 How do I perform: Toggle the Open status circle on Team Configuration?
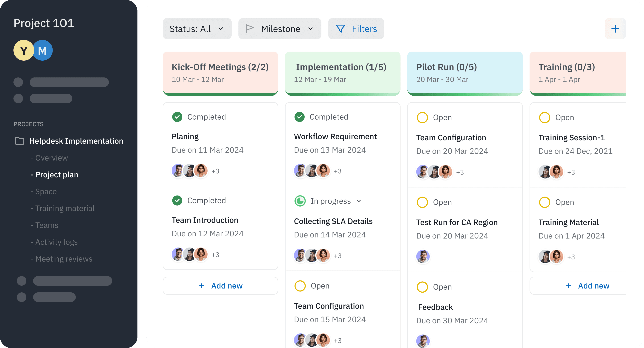pos(422,117)
